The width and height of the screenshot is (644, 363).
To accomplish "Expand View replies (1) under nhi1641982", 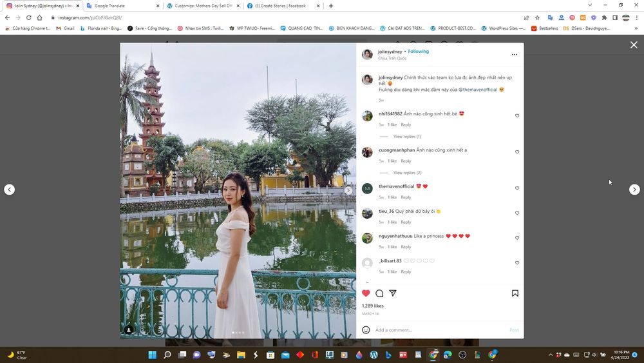I will tap(406, 137).
